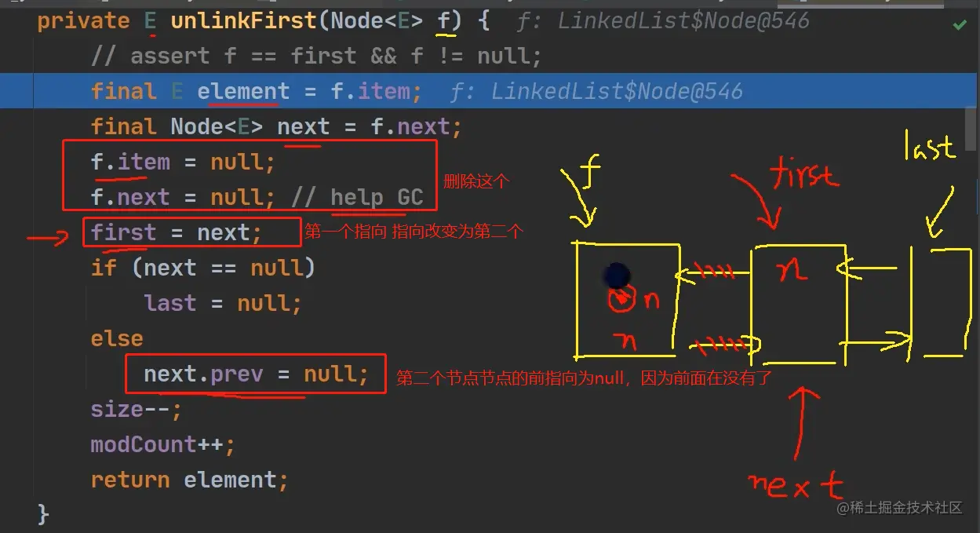Select the highlighted 'final E element' debug line
Image resolution: width=980 pixels, height=533 pixels.
(x=490, y=91)
